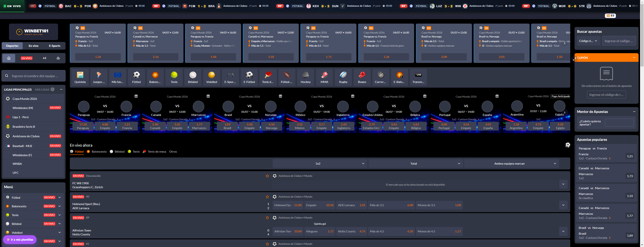Image resolution: width=644 pixels, height=247 pixels.
Task: Click the football icon beside En vivo ahora
Action: pos(567,145)
